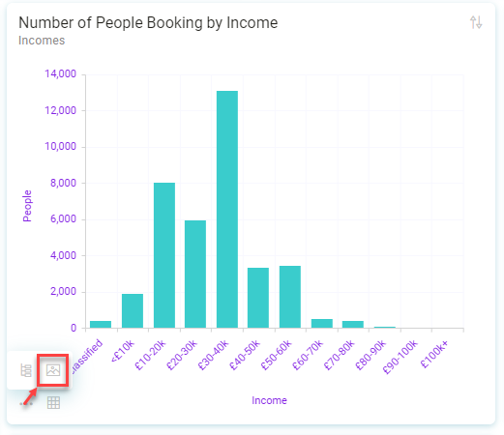Screen dimensions: 504x435
Task: Click the highlighted export image icon
Action: [53, 370]
